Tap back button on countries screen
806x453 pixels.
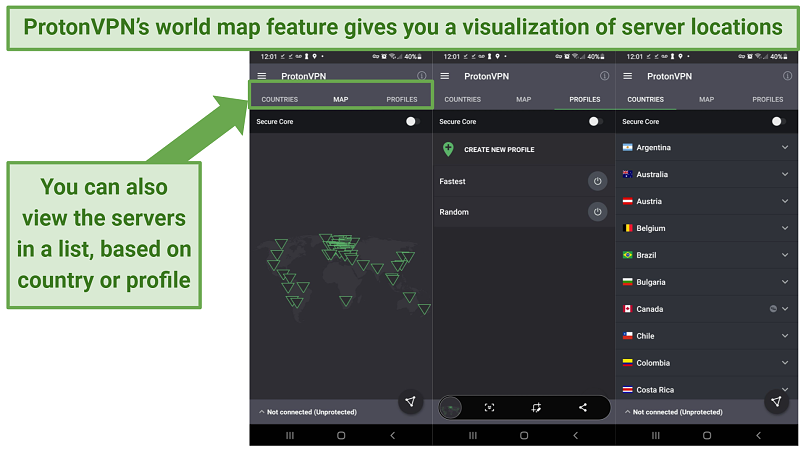pyautogui.click(x=759, y=436)
